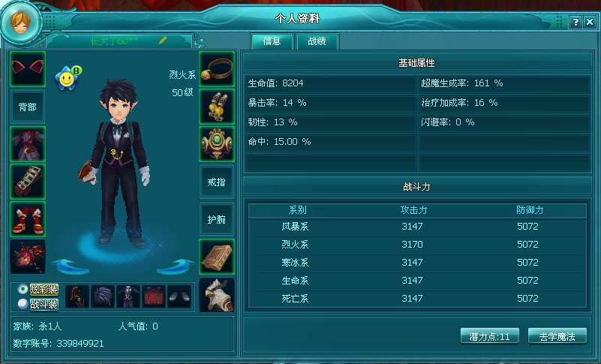Select the red boots equipment slot
Screen dimensions: 601x364
28,219
